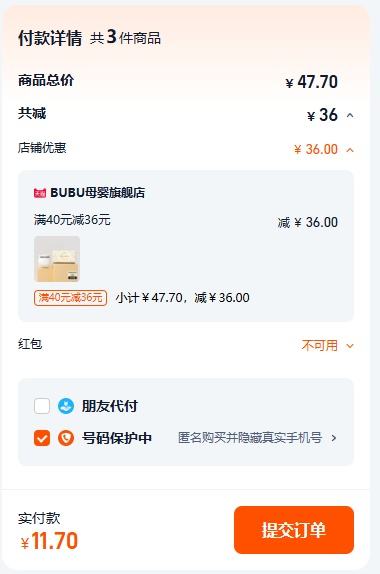This screenshot has height=574, width=380.
Task: Click the 匿名购买并隐藏真实手机号 link
Action: pos(250,438)
